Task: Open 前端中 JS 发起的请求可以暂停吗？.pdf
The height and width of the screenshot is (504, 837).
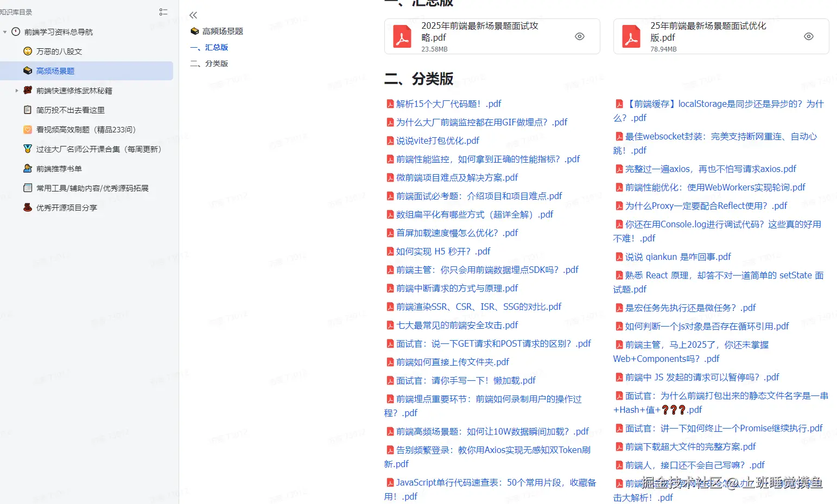Action: pos(702,377)
